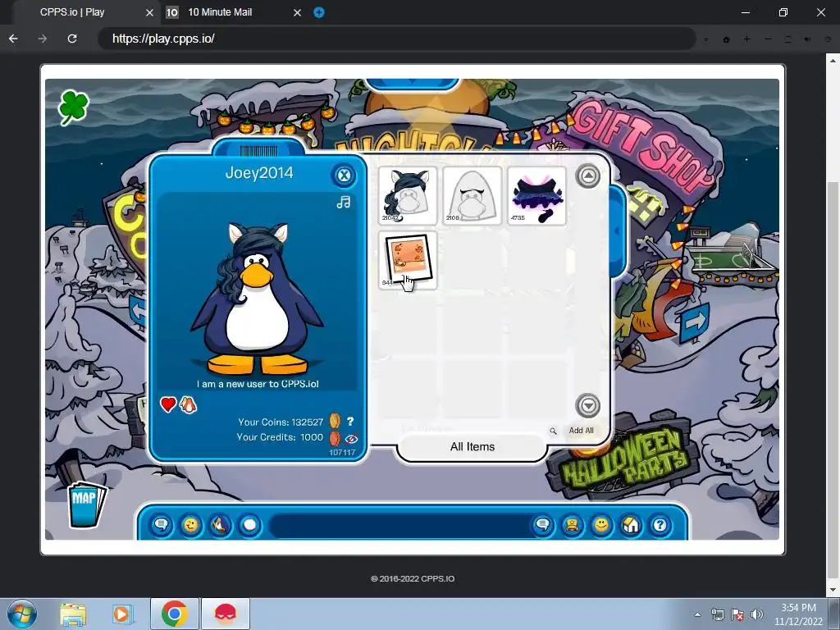Click the green four-leaf clover icon
This screenshot has width=840, height=630.
74,107
